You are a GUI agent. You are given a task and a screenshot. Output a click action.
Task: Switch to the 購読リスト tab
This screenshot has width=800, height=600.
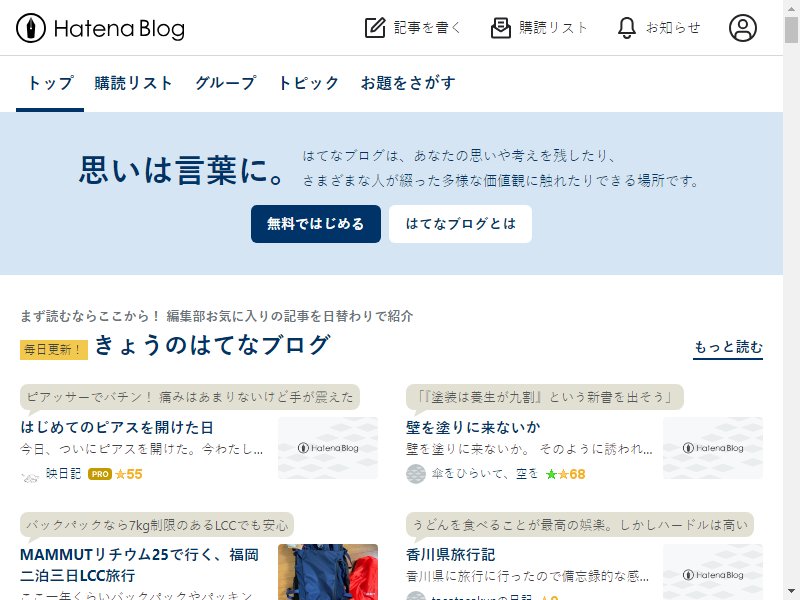tap(133, 83)
